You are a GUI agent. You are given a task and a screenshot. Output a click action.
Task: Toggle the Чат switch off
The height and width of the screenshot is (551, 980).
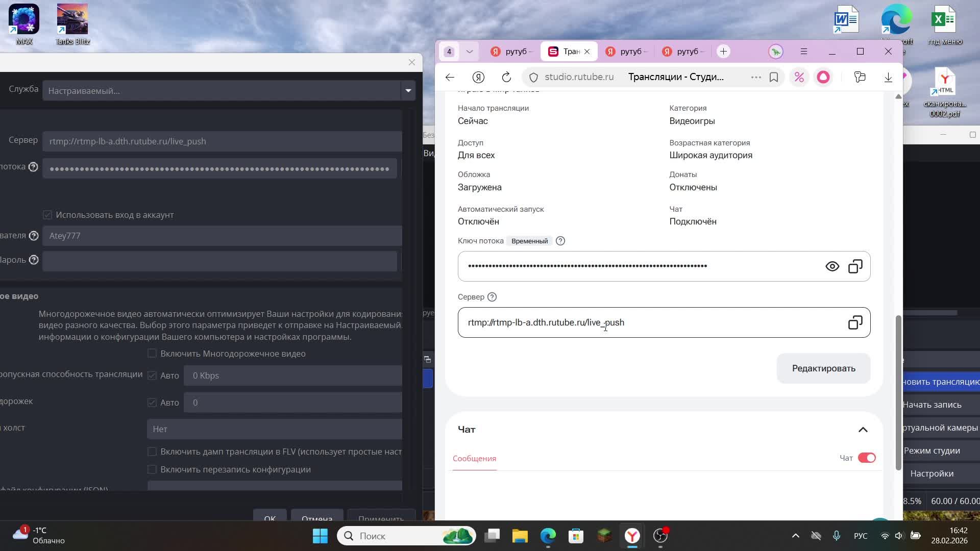point(866,458)
